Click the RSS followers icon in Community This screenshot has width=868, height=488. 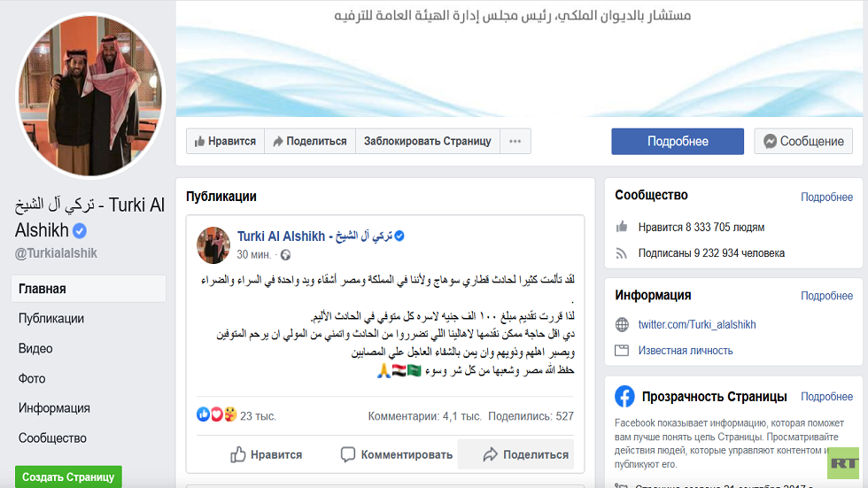pos(622,253)
